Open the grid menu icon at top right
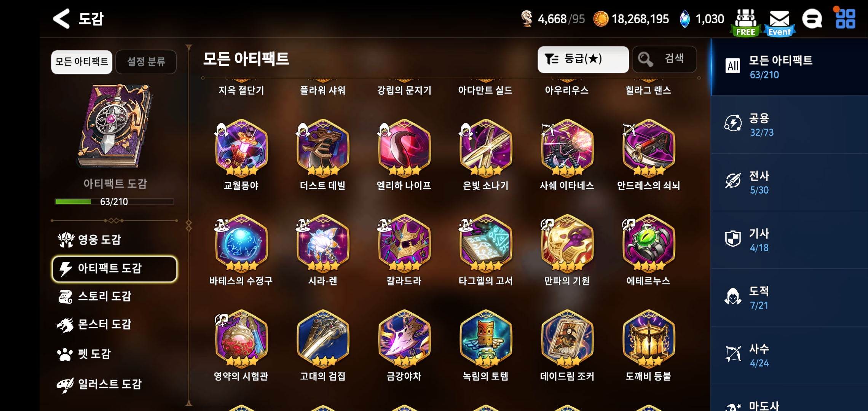This screenshot has width=868, height=411. (x=845, y=19)
